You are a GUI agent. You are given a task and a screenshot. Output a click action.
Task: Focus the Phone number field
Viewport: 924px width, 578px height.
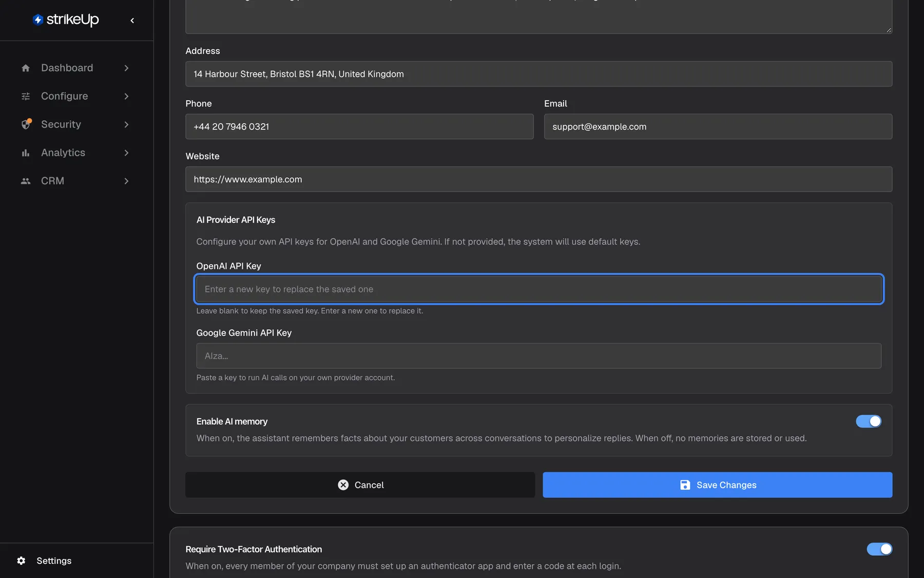point(359,126)
